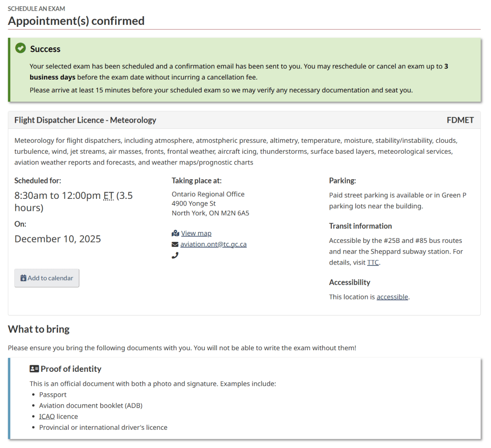The width and height of the screenshot is (491, 448).
Task: Click the Passport list item
Action: (53, 395)
